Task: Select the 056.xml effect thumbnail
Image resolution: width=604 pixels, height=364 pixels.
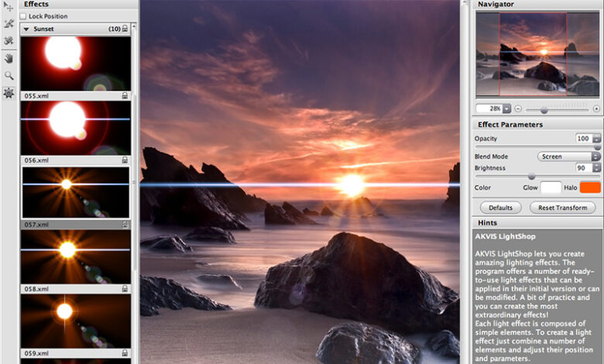Action: click(76, 128)
